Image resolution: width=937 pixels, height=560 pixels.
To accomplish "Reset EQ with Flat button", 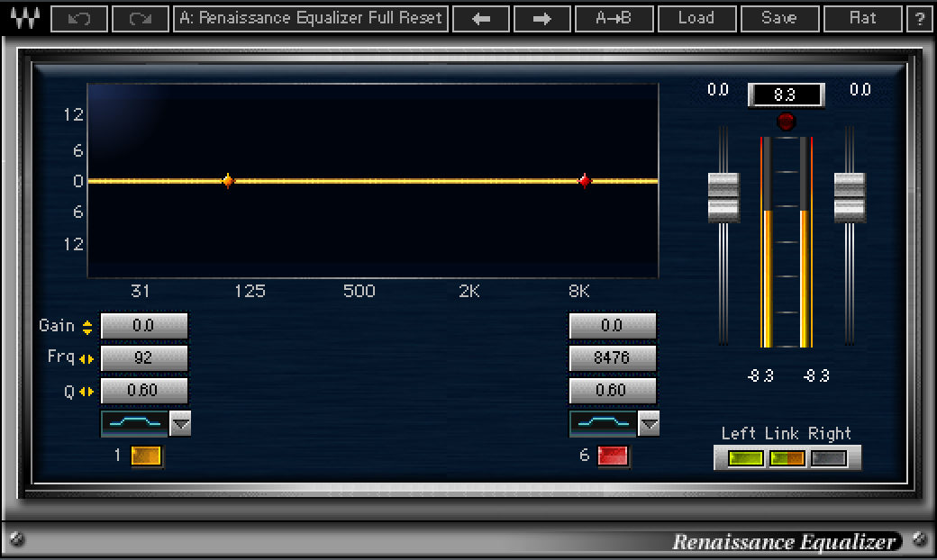I will (x=862, y=19).
